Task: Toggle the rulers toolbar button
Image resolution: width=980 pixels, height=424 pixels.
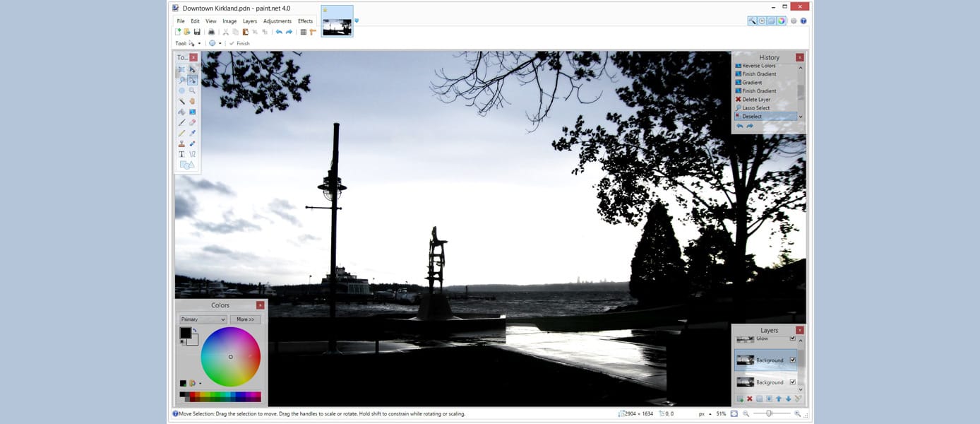Action: coord(313,32)
